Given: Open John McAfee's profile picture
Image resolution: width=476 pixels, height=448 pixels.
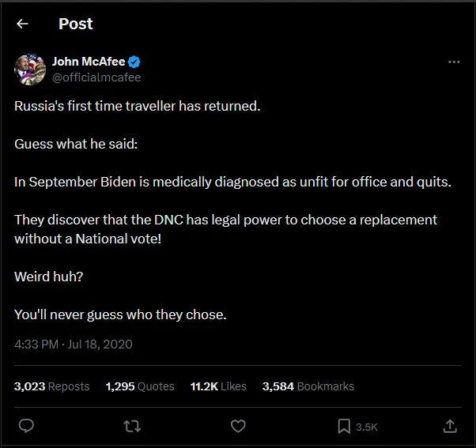Looking at the screenshot, I should 30,70.
